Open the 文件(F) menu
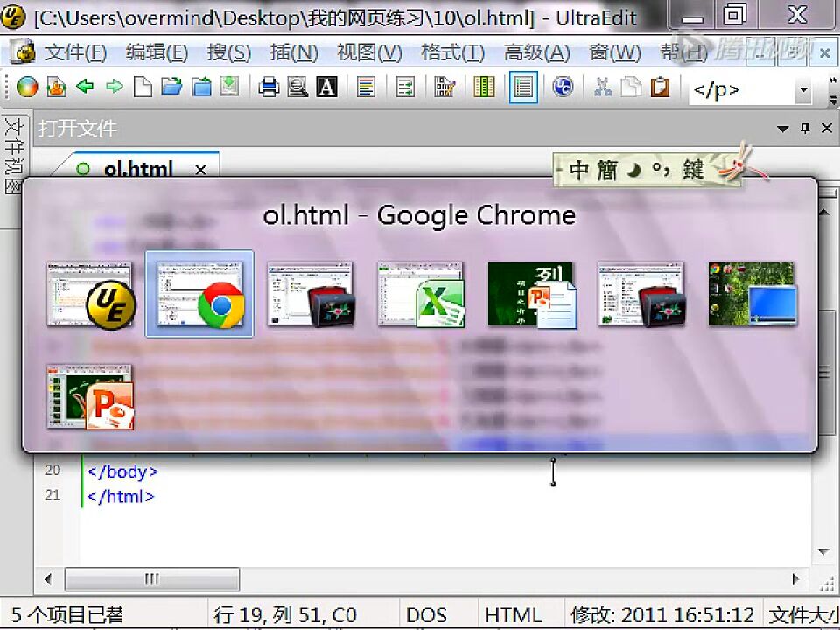This screenshot has width=840, height=630. [75, 52]
